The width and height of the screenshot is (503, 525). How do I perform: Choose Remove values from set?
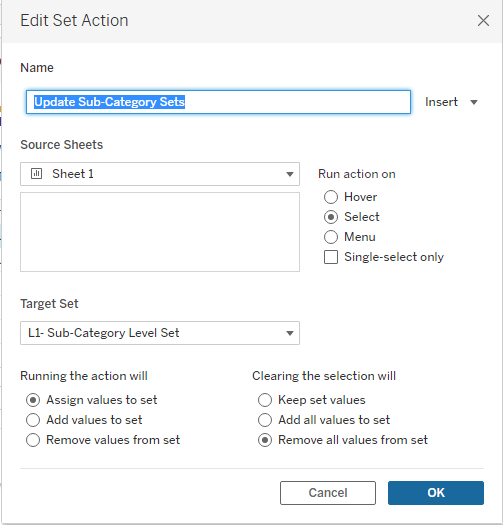(33, 440)
